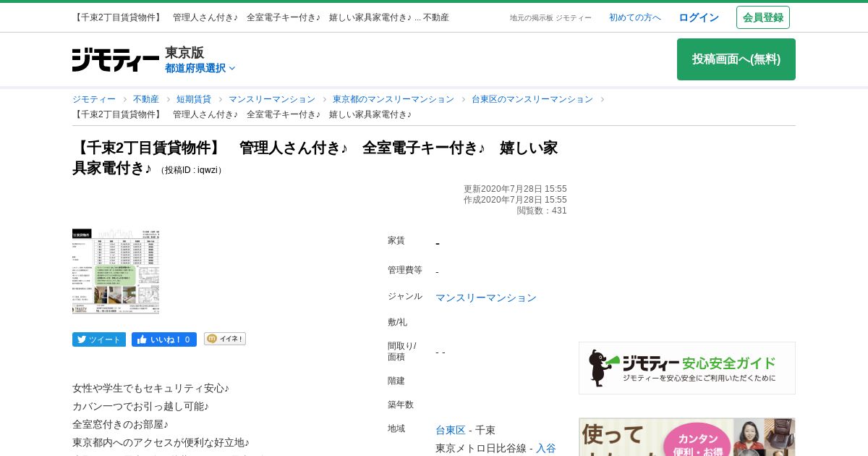This screenshot has height=456, width=868.
Task: Go to the 東京都のマンスリーマンション breadcrumb
Action: pyautogui.click(x=393, y=99)
